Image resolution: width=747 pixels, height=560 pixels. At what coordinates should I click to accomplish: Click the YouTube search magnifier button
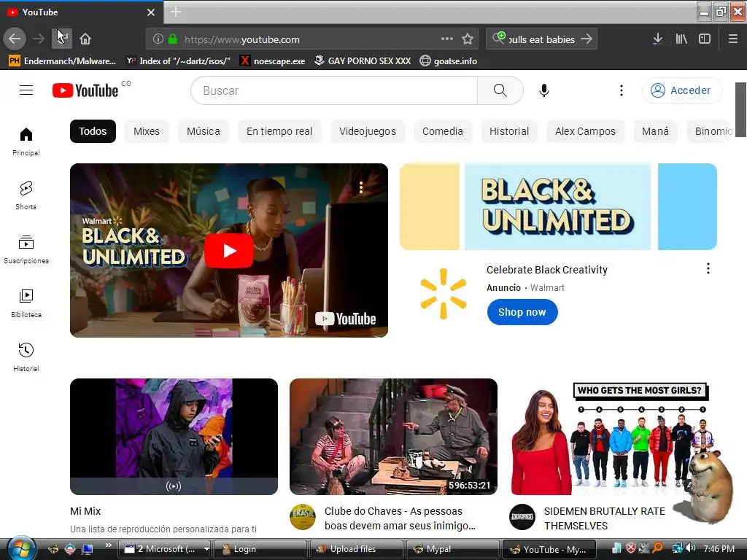click(x=500, y=90)
